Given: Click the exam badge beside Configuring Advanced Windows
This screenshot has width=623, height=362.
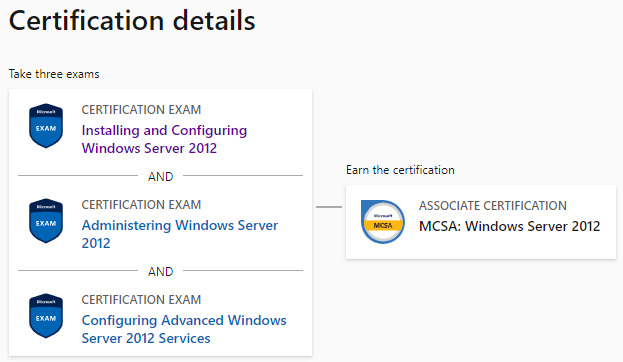Looking at the screenshot, I should pyautogui.click(x=46, y=316).
